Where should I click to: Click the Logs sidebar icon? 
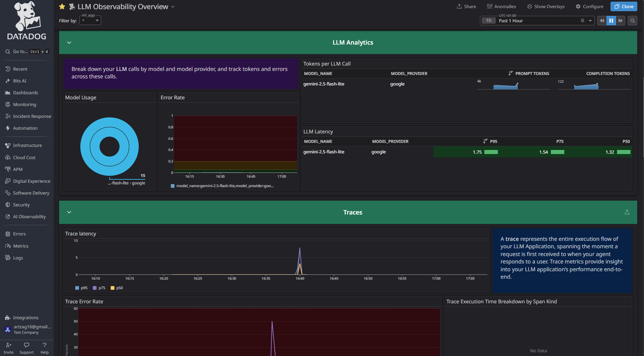pos(8,258)
